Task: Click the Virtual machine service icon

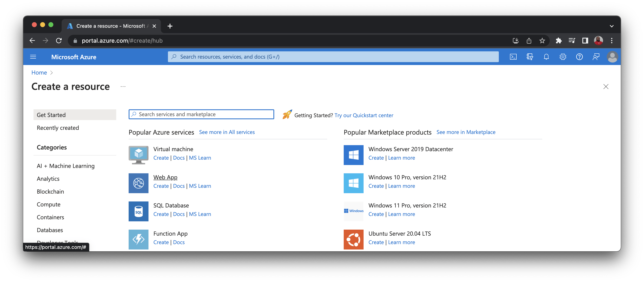Action: click(x=138, y=155)
